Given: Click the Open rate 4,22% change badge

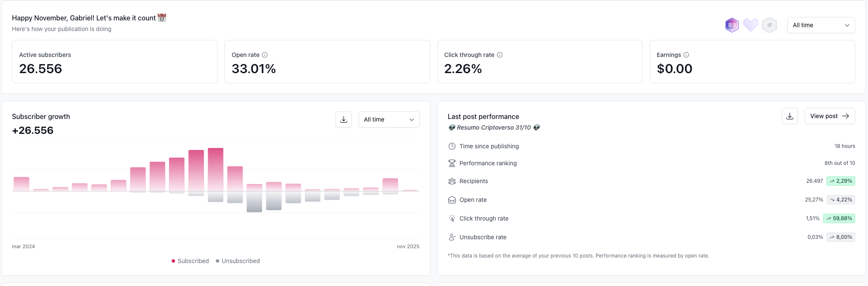Looking at the screenshot, I should (840, 200).
